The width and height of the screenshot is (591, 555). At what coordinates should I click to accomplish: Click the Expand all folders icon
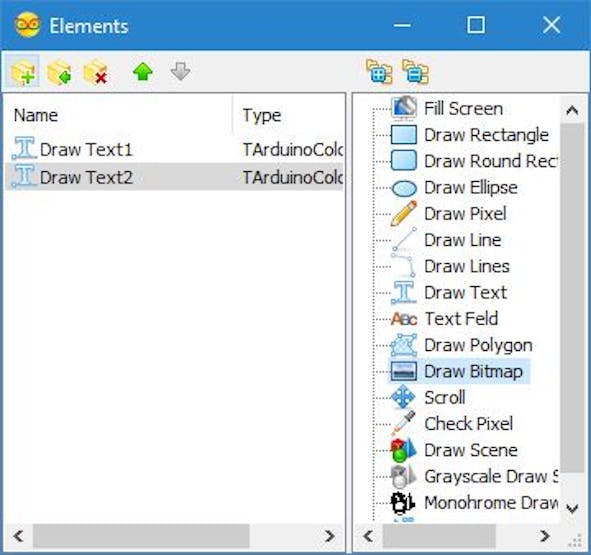tap(379, 72)
